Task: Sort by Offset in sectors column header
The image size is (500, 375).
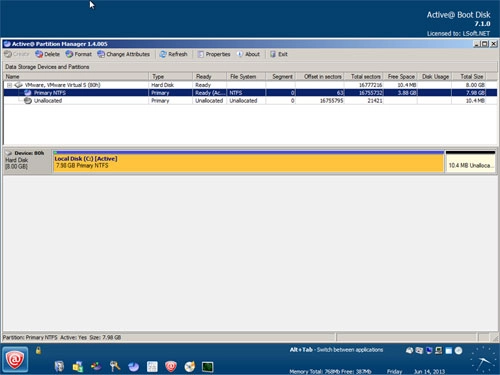Action: tap(320, 76)
